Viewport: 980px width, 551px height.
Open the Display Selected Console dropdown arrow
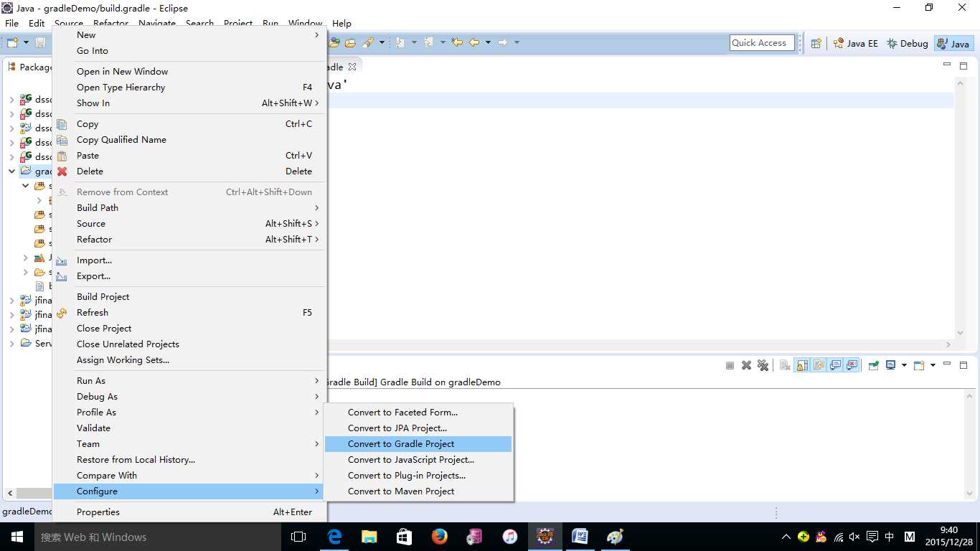(904, 365)
